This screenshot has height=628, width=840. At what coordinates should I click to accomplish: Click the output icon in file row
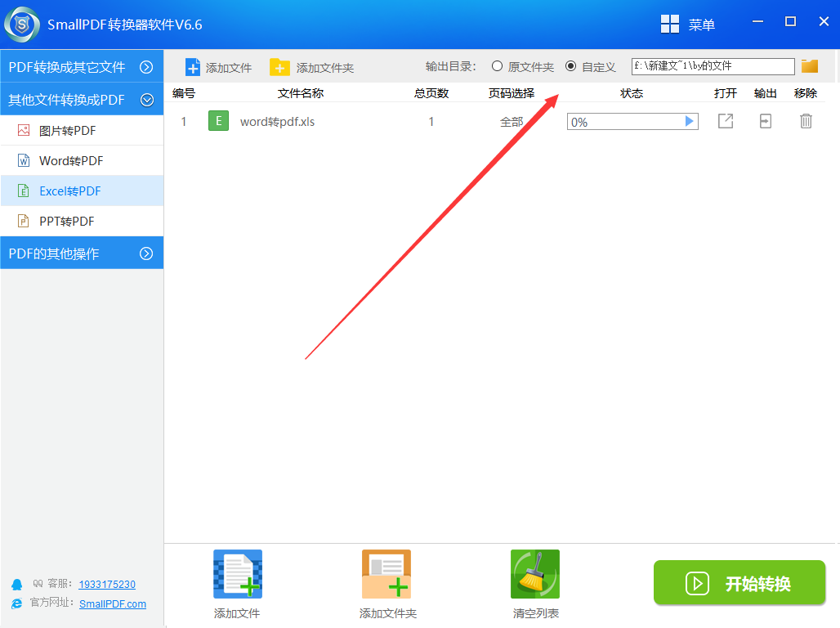(765, 121)
